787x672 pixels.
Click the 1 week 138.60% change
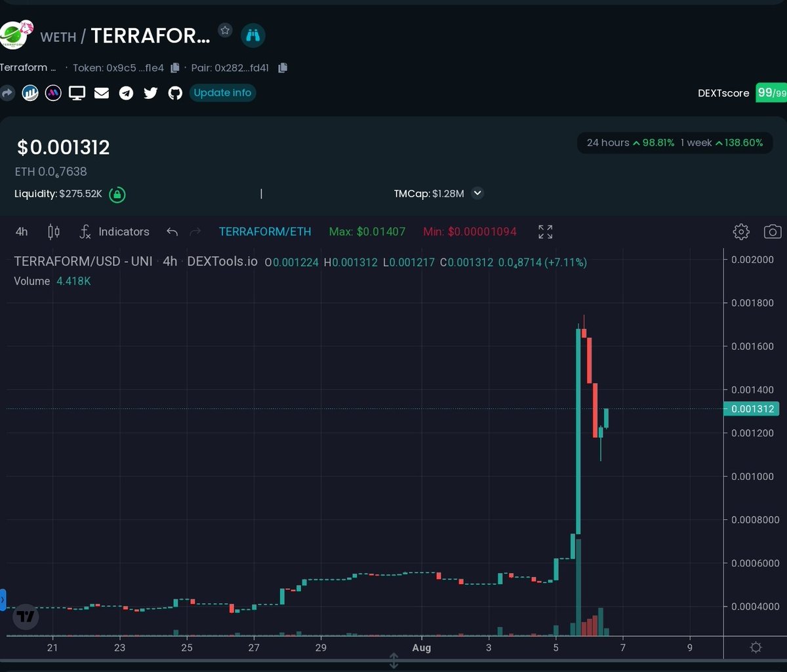[721, 143]
